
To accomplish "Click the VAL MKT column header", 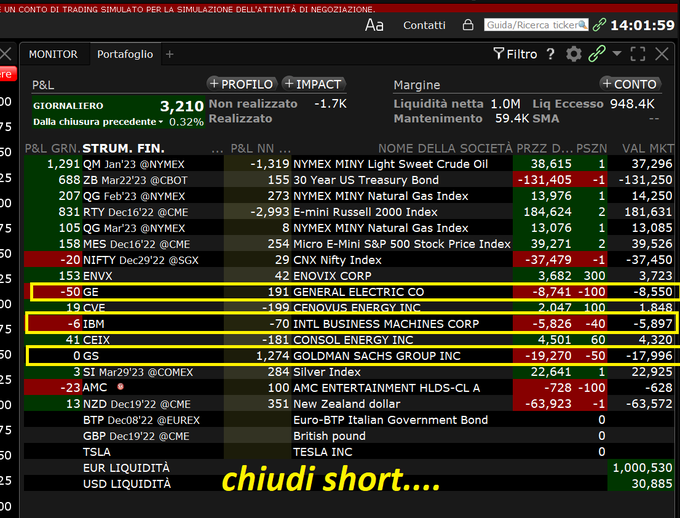I will point(648,148).
